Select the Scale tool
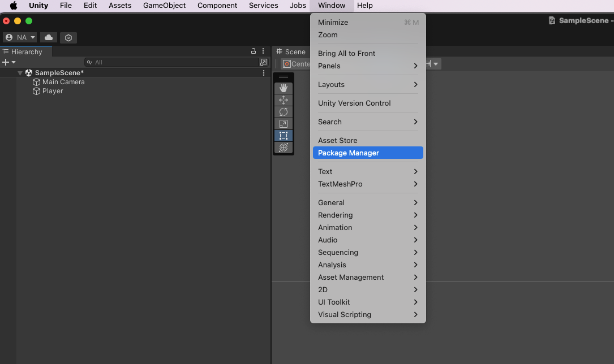Image resolution: width=614 pixels, height=364 pixels. point(284,124)
